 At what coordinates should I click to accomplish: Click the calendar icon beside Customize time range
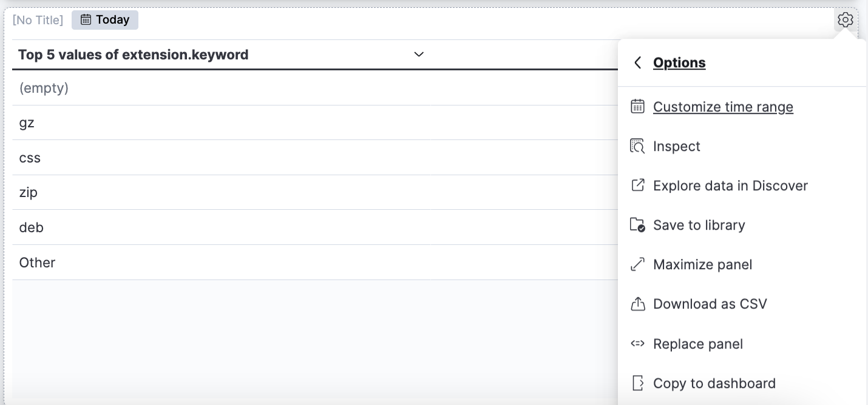coord(637,107)
